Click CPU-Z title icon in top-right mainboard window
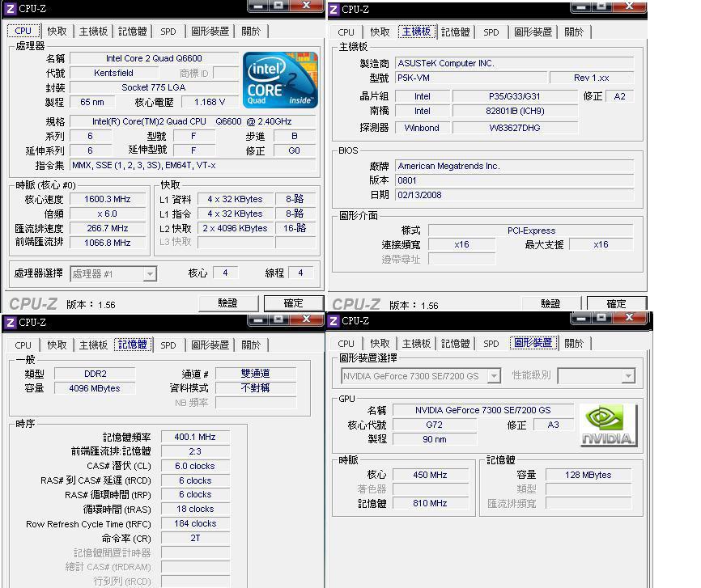This screenshot has height=588, width=701. (x=334, y=9)
